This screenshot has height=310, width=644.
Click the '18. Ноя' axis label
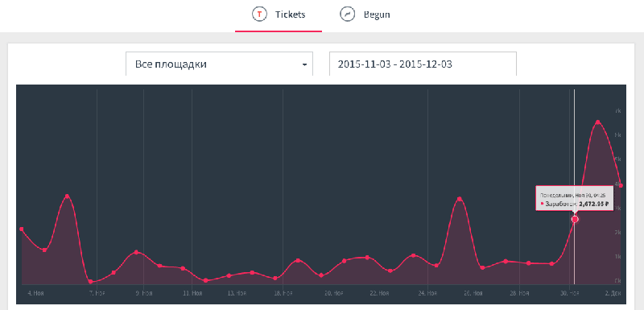tap(283, 293)
